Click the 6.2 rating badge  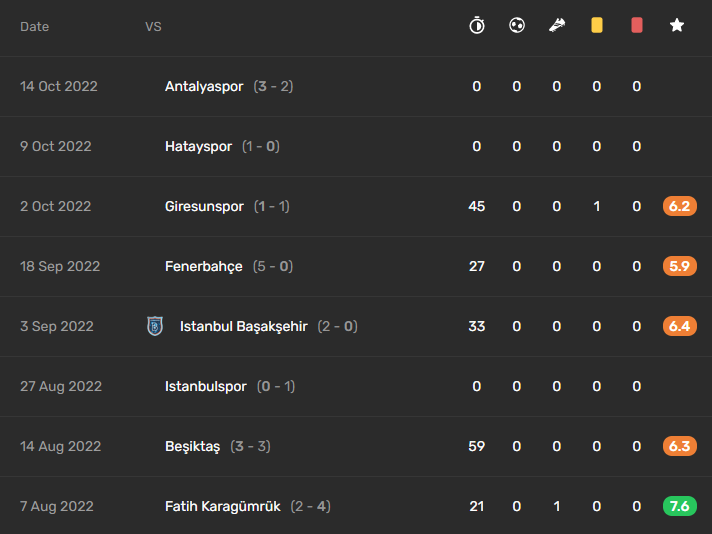point(679,206)
